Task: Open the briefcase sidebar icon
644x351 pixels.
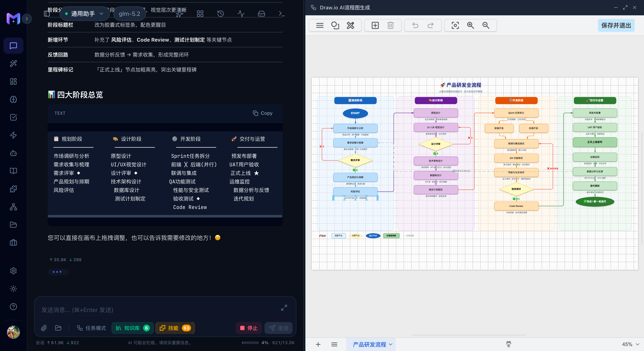Action: click(x=13, y=242)
